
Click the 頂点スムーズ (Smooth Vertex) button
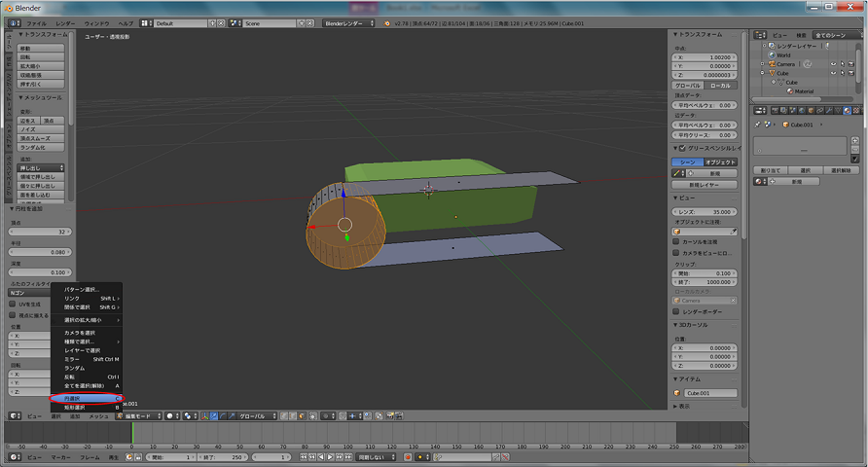point(39,138)
